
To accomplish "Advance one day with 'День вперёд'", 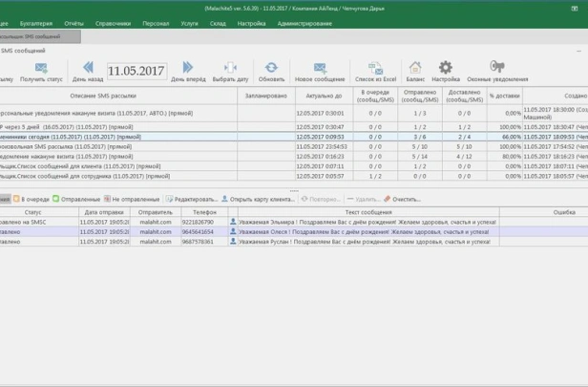I will pos(187,68).
